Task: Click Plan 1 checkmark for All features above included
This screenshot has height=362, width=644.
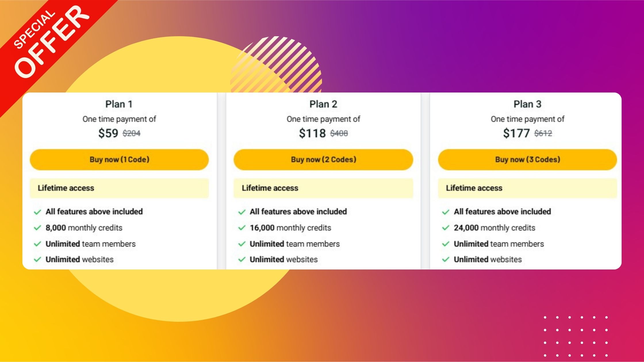Action: pyautogui.click(x=37, y=212)
